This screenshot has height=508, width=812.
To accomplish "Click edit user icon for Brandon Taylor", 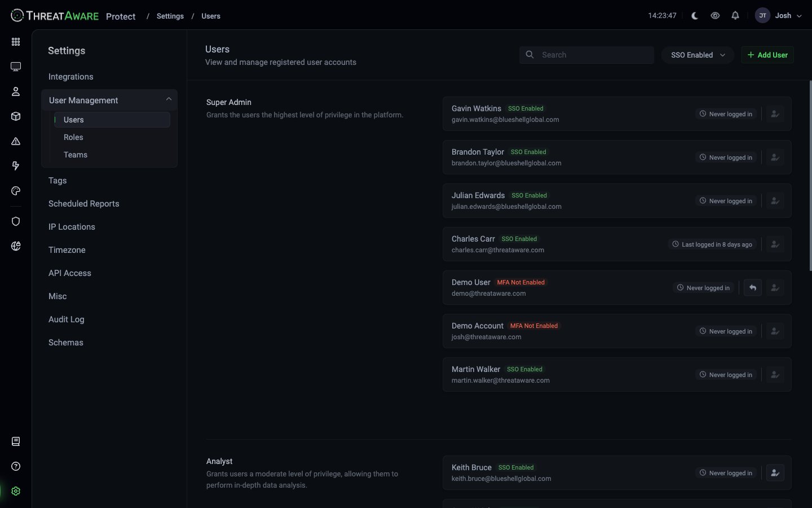I will click(x=775, y=157).
